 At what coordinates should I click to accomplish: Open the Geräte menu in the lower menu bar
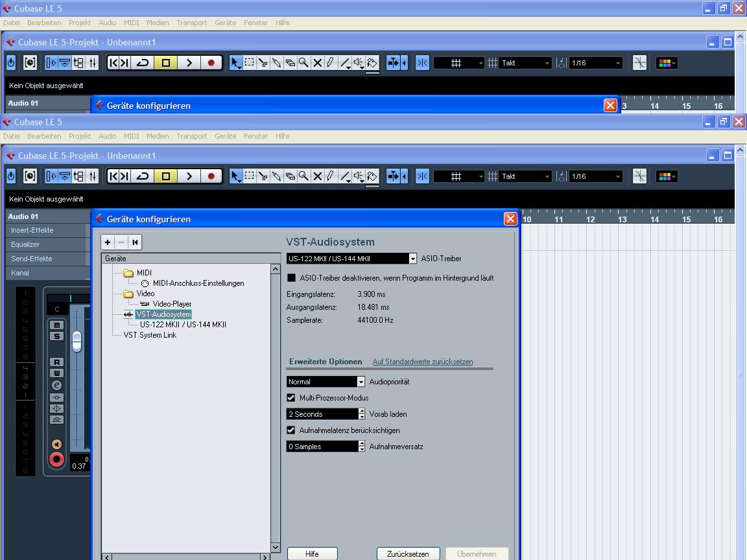click(x=226, y=136)
